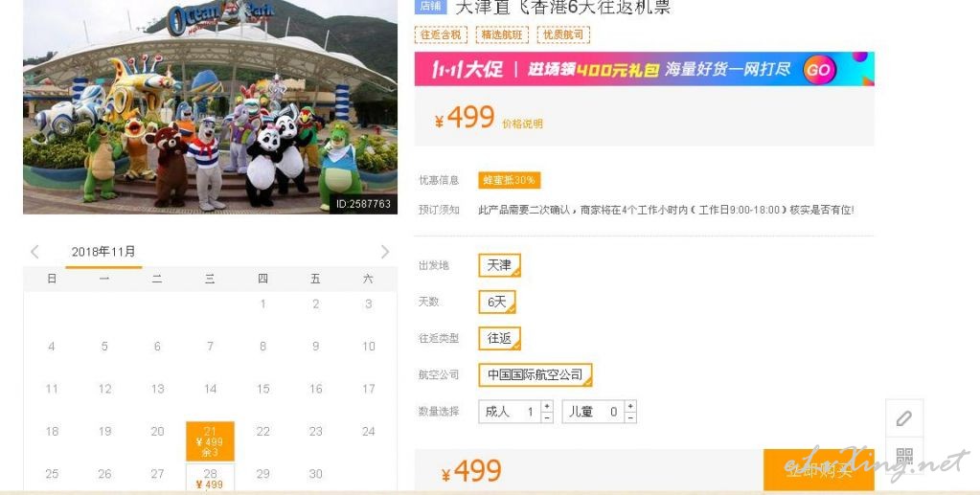Go to next month in calendar

coord(384,252)
